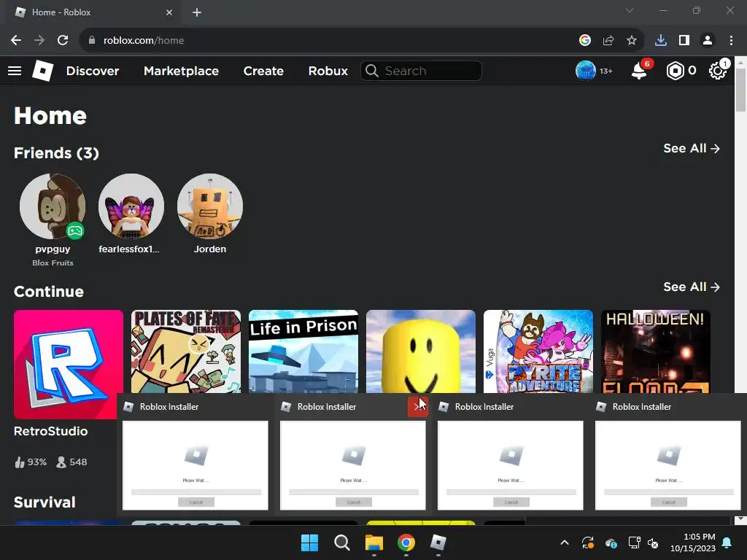Click See All for Continue
The height and width of the screenshot is (560, 747).
[692, 287]
